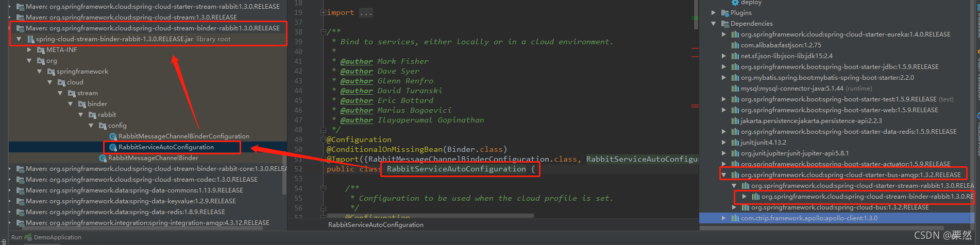The image size is (980, 245).
Task: Click the @Configuration annotation on line 49
Action: click(x=359, y=139)
